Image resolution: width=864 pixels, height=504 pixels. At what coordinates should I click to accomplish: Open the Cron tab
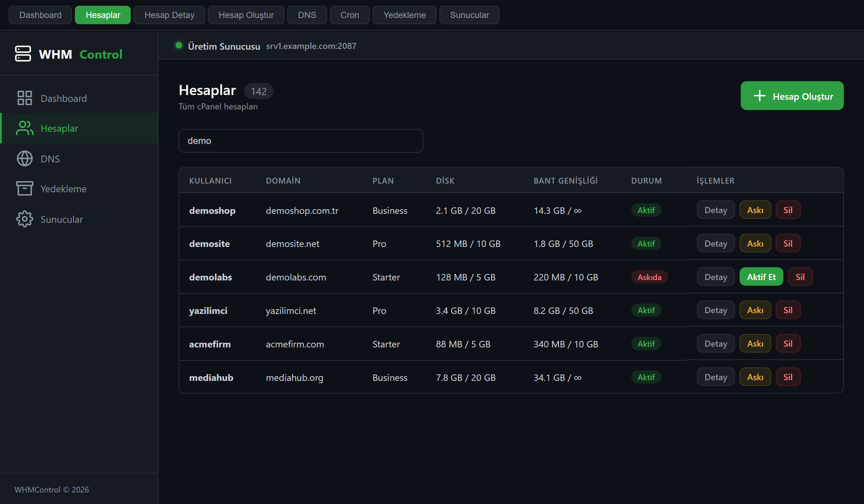350,15
